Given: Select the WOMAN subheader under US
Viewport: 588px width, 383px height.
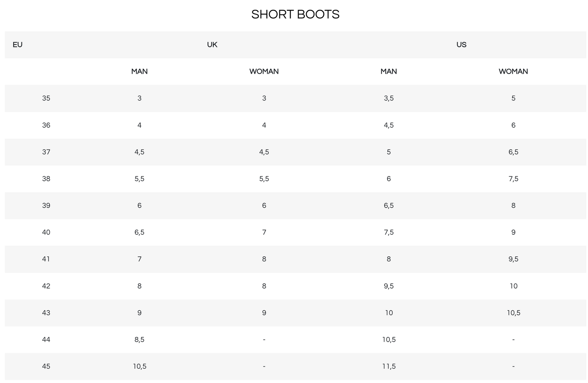Looking at the screenshot, I should [513, 71].
